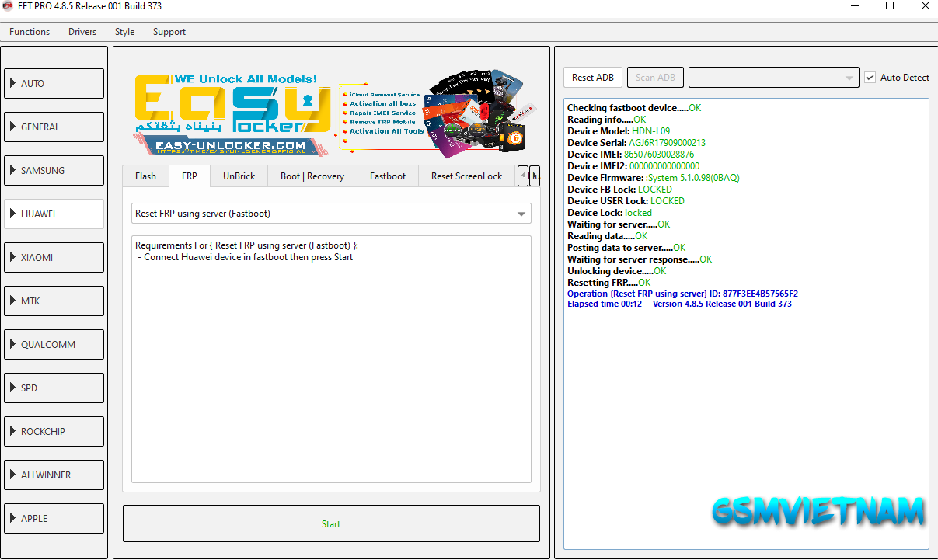This screenshot has width=938, height=560.
Task: Click the Device Lock locked log line
Action: tap(609, 213)
